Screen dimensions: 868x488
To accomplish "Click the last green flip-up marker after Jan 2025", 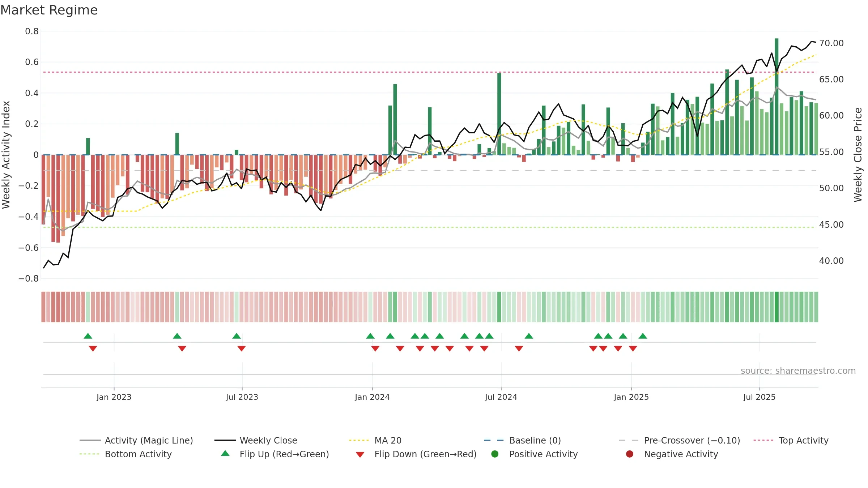I will coord(643,336).
